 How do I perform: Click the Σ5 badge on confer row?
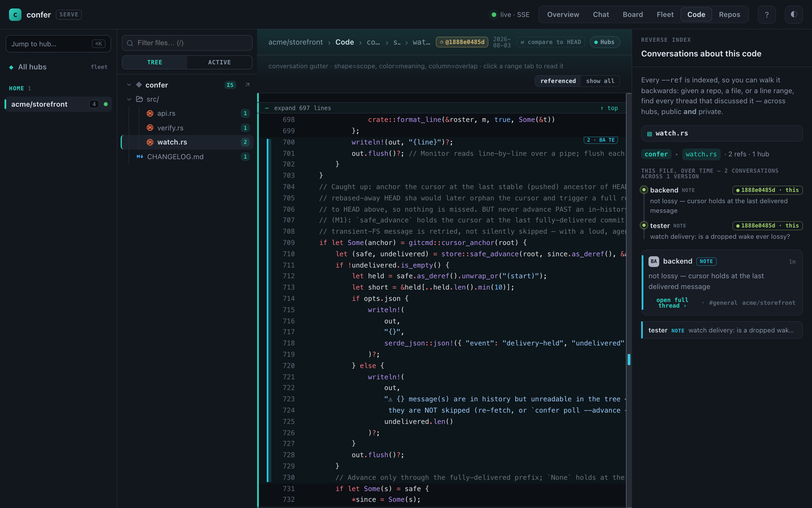coord(230,85)
